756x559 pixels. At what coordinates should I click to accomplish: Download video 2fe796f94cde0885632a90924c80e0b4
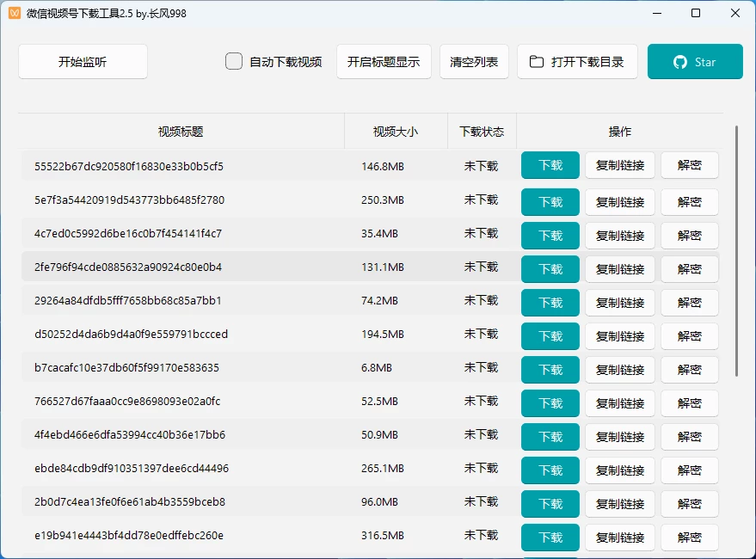pyautogui.click(x=550, y=269)
